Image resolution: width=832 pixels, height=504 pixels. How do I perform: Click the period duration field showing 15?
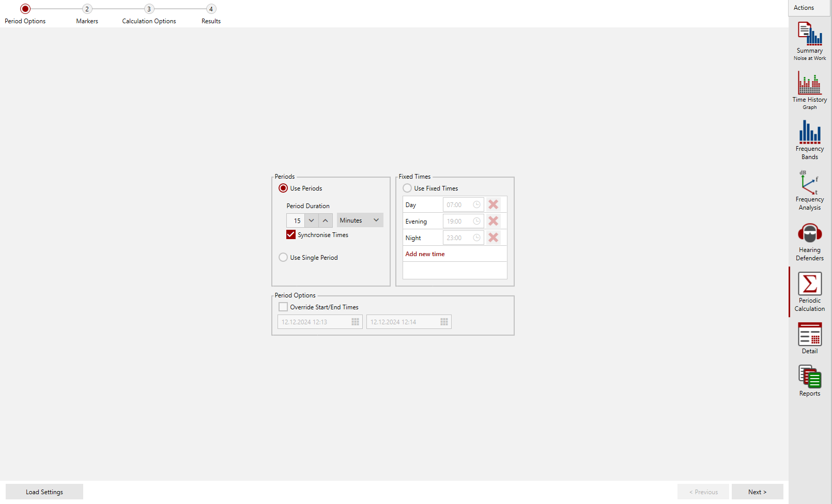tap(296, 220)
